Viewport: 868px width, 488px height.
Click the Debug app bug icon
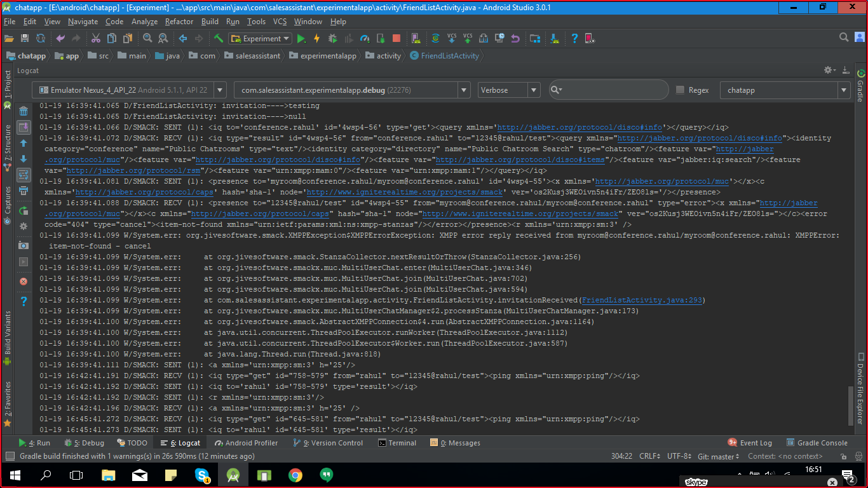point(332,39)
